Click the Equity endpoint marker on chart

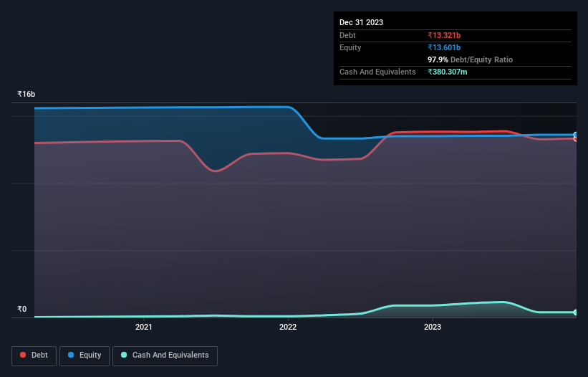576,135
